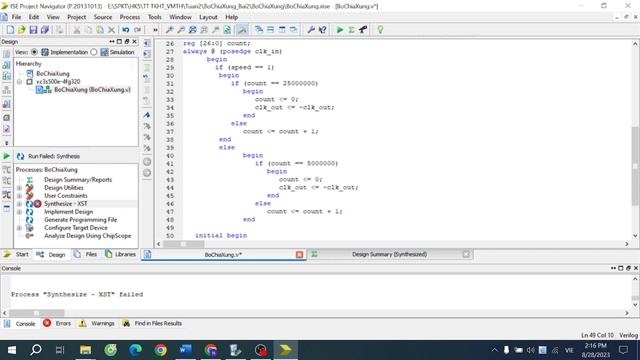Select Design Summary/Reports process
The height and width of the screenshot is (360, 640).
(78, 180)
